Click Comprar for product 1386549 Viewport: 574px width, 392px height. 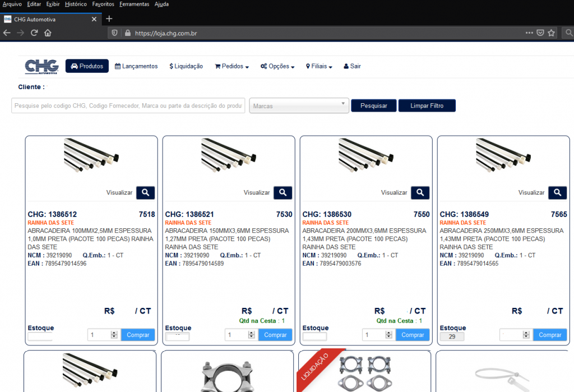tap(550, 335)
